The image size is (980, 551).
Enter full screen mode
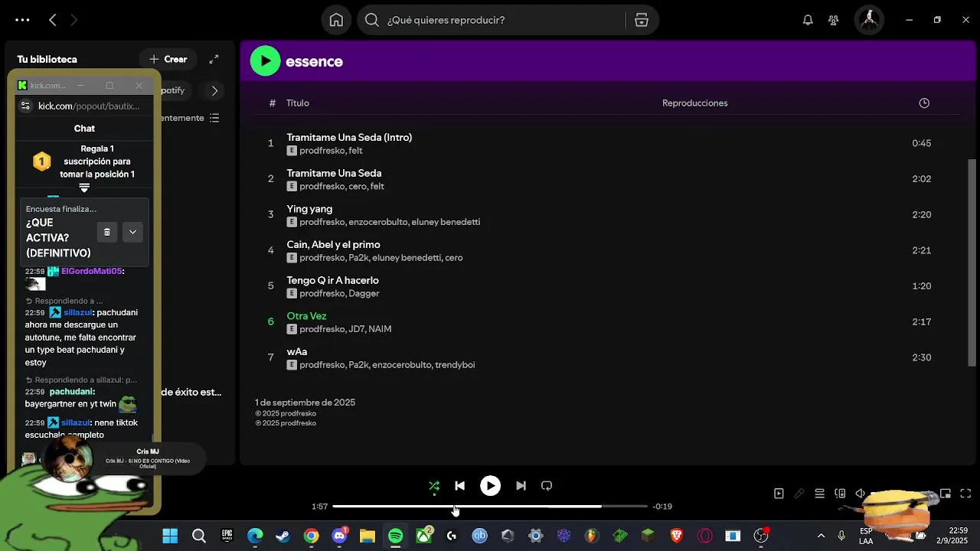pos(966,494)
